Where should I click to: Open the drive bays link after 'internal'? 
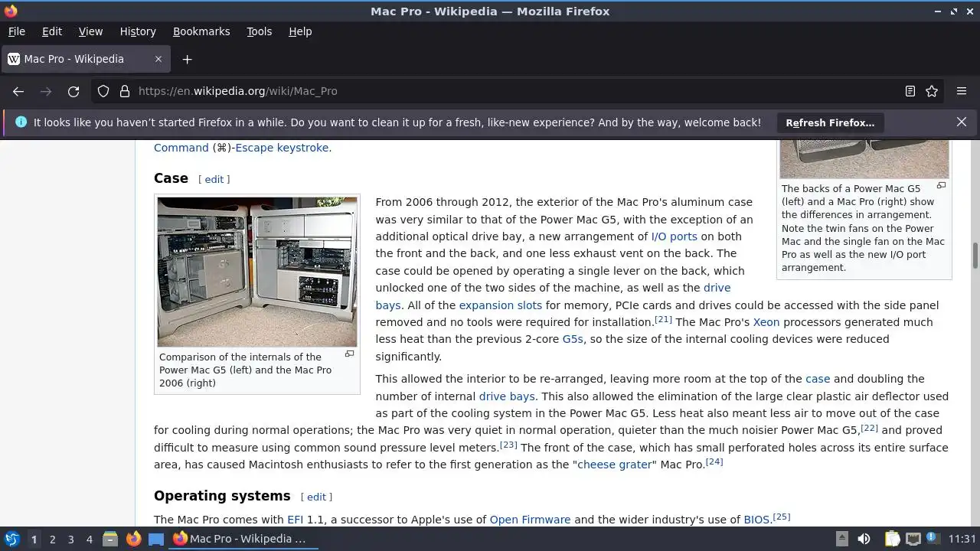click(x=507, y=396)
